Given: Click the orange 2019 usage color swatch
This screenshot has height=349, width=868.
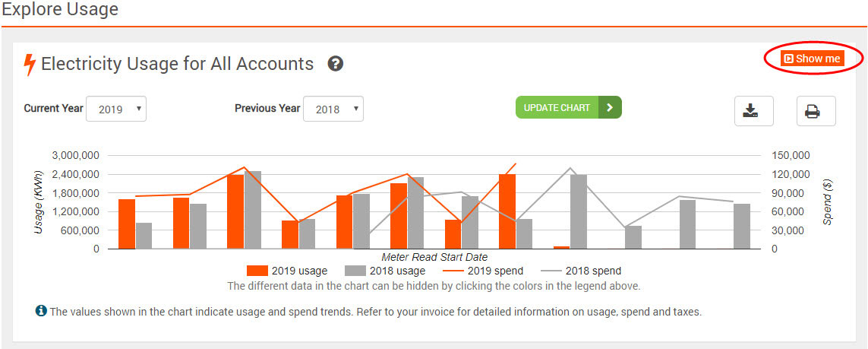Looking at the screenshot, I should pyautogui.click(x=257, y=271).
